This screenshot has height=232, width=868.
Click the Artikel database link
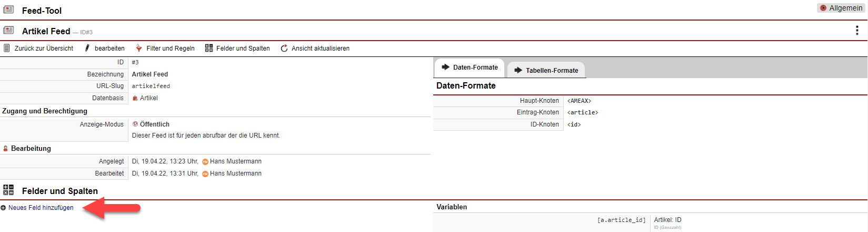coord(148,98)
